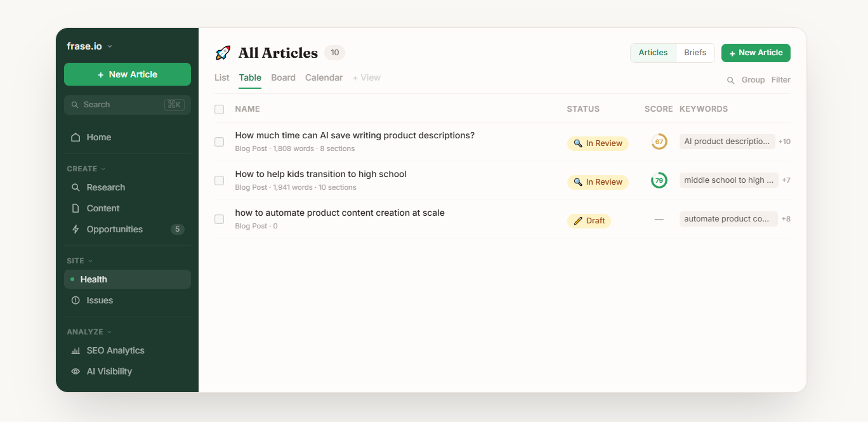This screenshot has width=868, height=422.
Task: Create a new article with the green button
Action: [756, 53]
